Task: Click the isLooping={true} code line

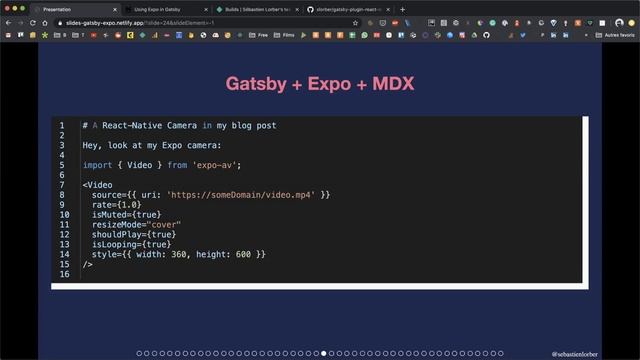Action: coord(131,244)
